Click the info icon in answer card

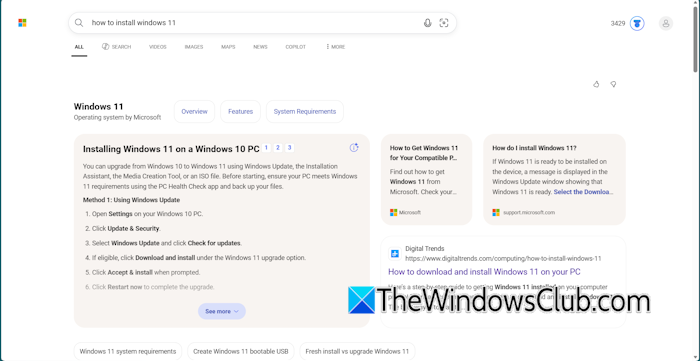(354, 148)
